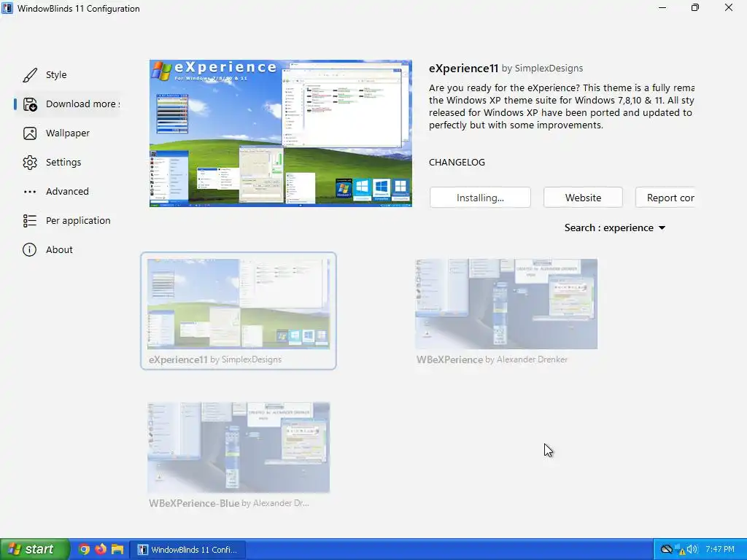The height and width of the screenshot is (560, 747).
Task: Open the Style section label
Action: pyautogui.click(x=56, y=75)
